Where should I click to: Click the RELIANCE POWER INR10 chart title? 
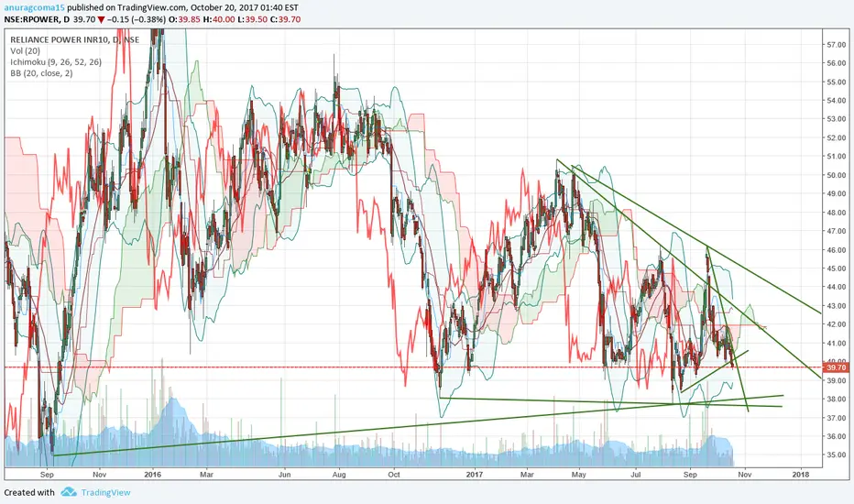(x=74, y=39)
